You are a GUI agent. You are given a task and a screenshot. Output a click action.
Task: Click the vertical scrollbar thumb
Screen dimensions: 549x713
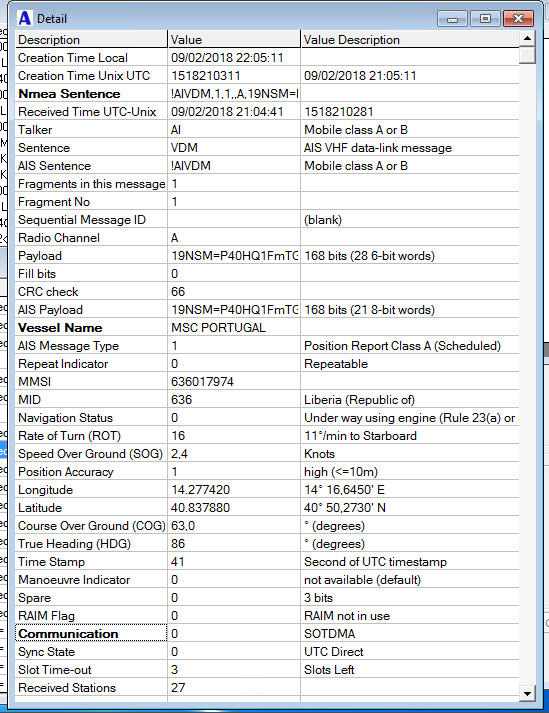[x=527, y=55]
